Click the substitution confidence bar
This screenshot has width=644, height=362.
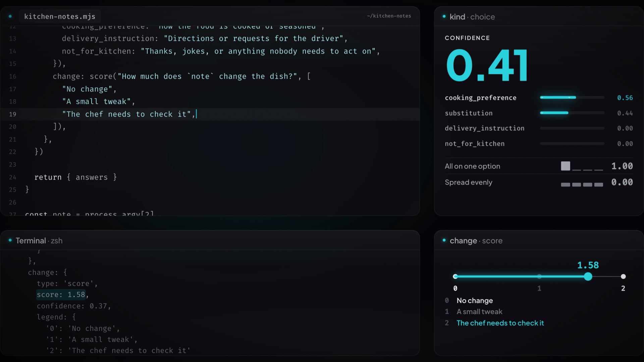(572, 113)
